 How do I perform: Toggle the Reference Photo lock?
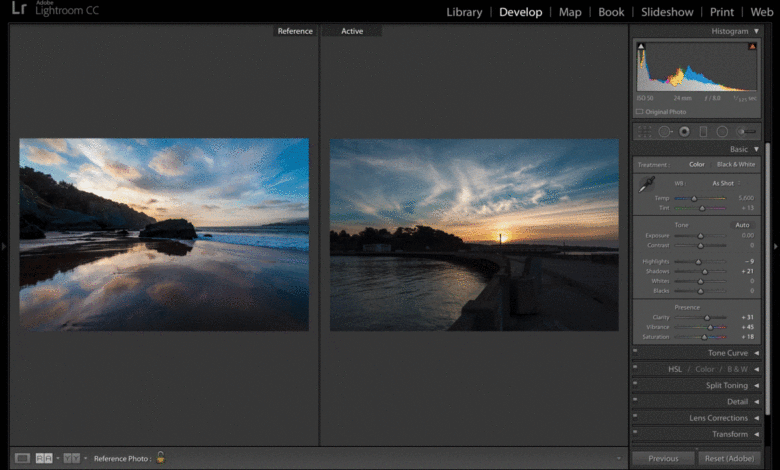pos(160,458)
